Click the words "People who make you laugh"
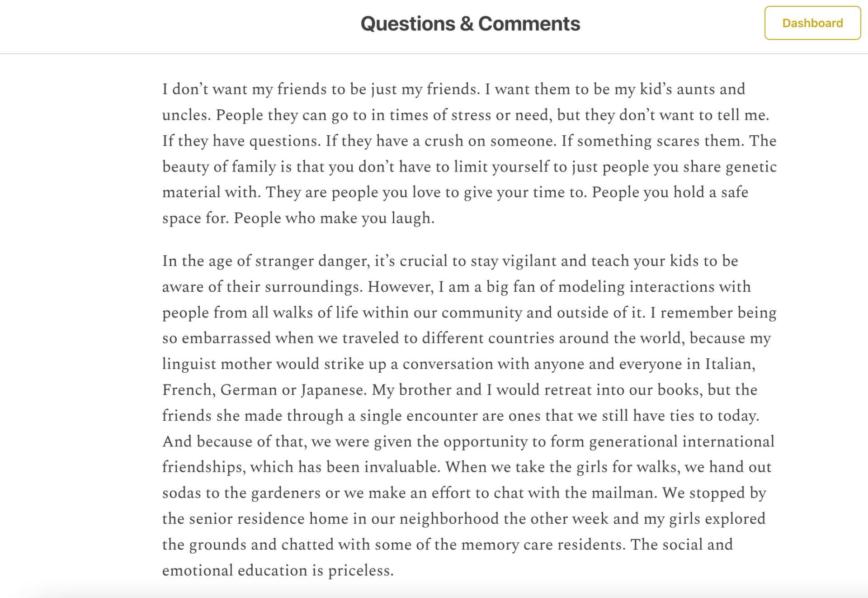 coord(334,218)
